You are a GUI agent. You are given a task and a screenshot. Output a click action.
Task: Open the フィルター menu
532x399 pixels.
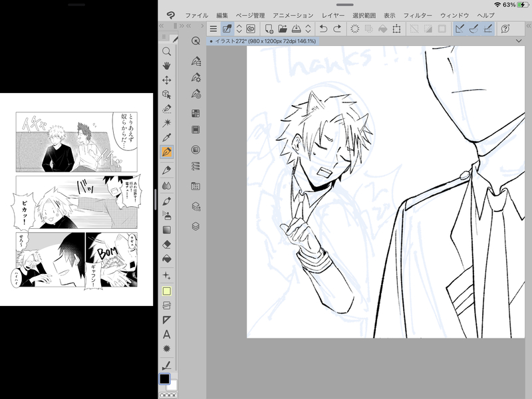(418, 15)
